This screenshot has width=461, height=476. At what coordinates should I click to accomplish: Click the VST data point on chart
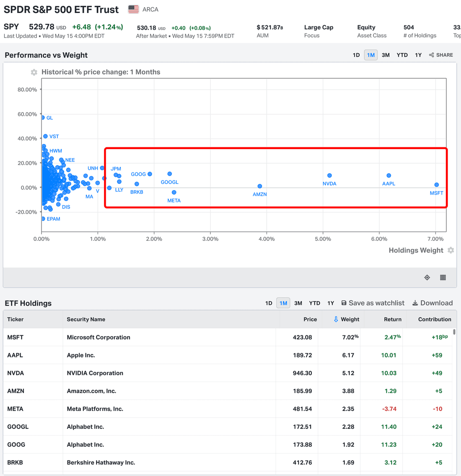[x=45, y=136]
